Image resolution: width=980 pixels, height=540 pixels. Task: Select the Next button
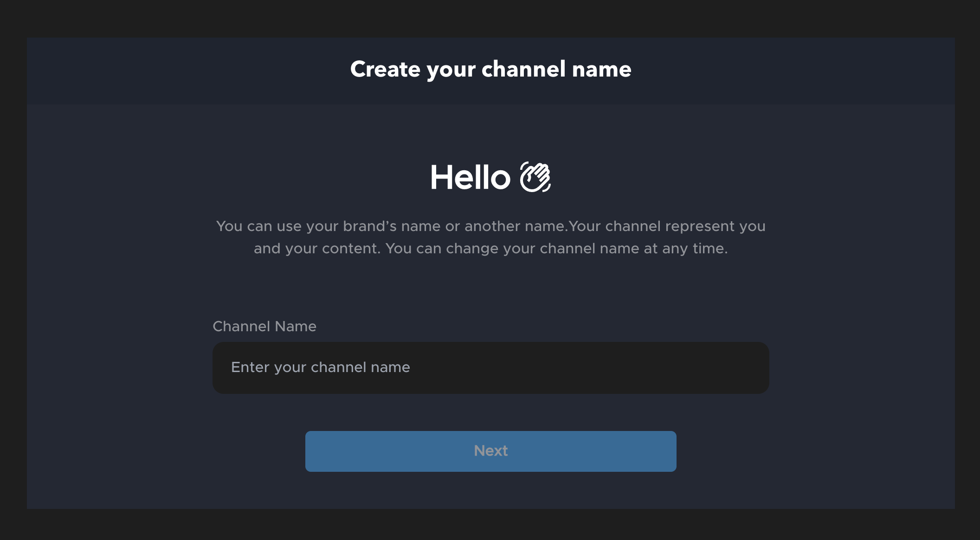(x=490, y=451)
